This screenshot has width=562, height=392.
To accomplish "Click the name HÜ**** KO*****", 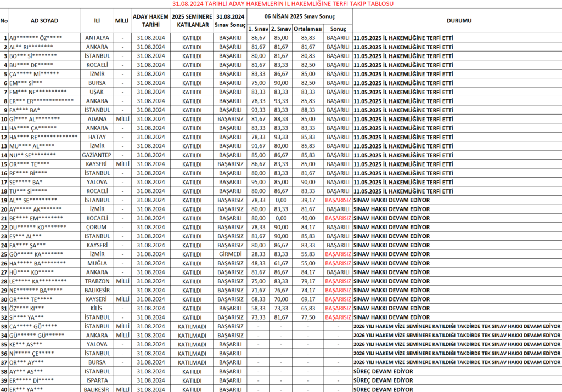I will (31, 272).
